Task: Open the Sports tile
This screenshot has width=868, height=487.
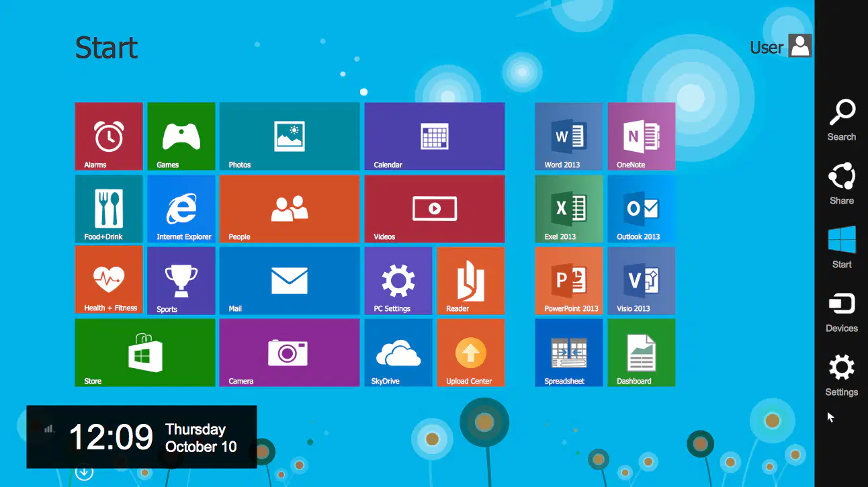Action: click(x=181, y=280)
